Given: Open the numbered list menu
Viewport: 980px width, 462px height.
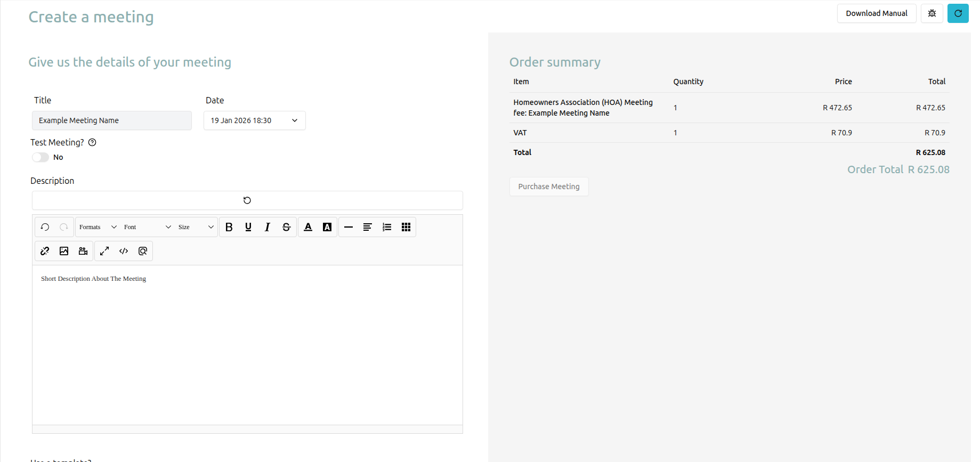Looking at the screenshot, I should 387,227.
